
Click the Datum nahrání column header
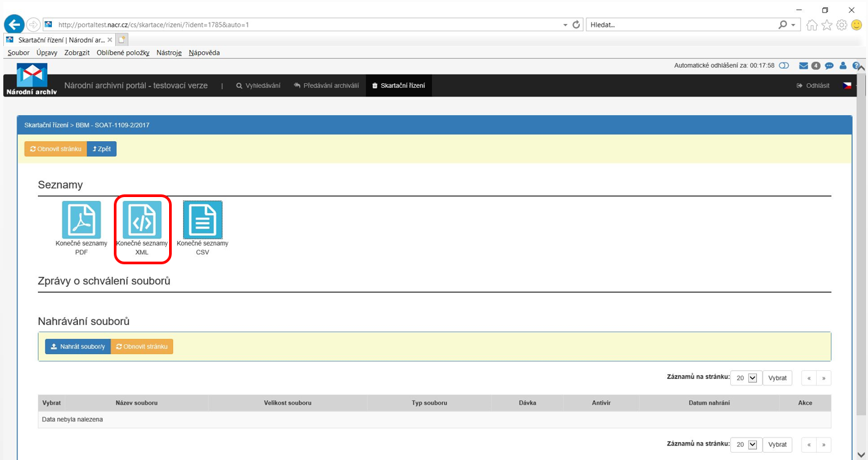709,403
